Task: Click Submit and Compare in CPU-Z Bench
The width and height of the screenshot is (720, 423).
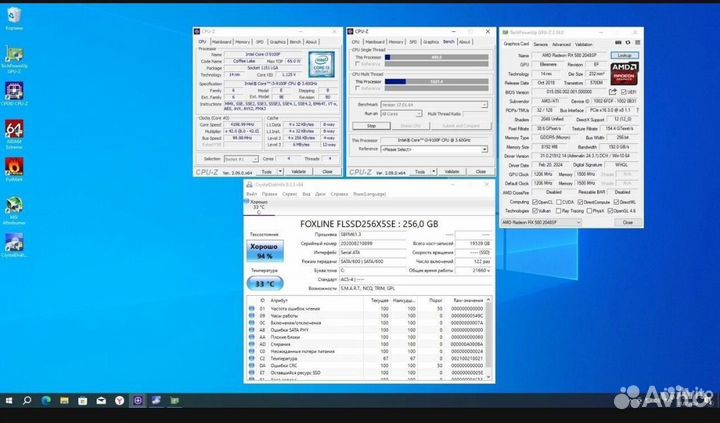Action: (x=461, y=125)
